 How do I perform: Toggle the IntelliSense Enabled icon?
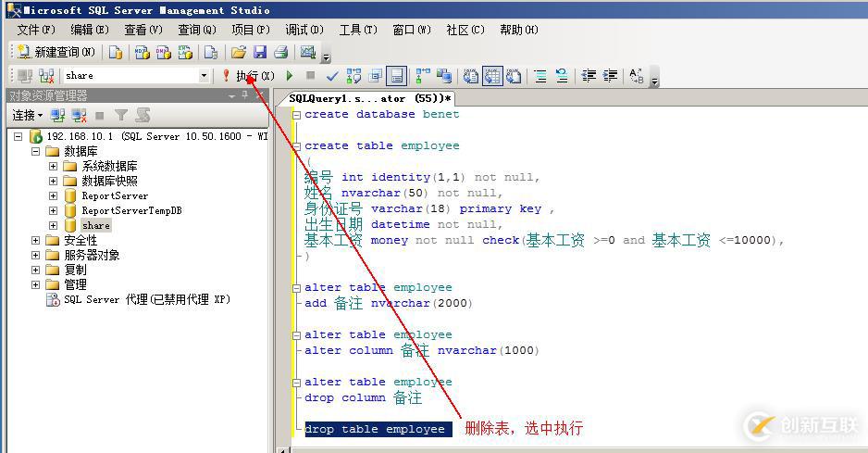point(396,75)
